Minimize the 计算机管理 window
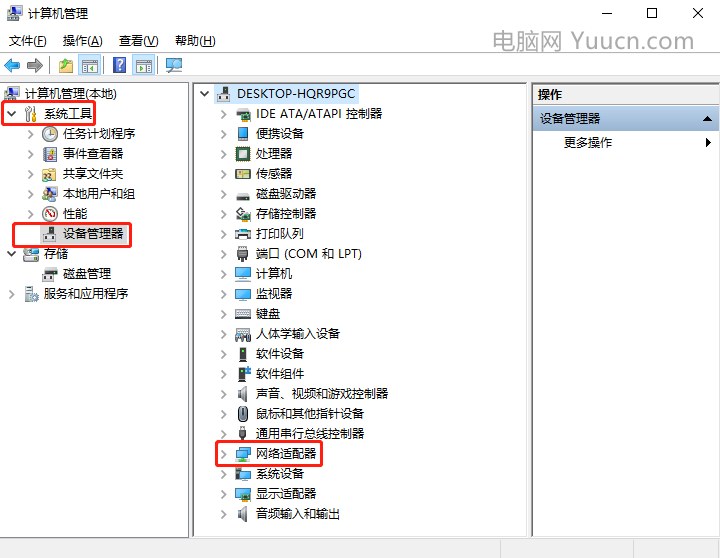 pos(607,13)
